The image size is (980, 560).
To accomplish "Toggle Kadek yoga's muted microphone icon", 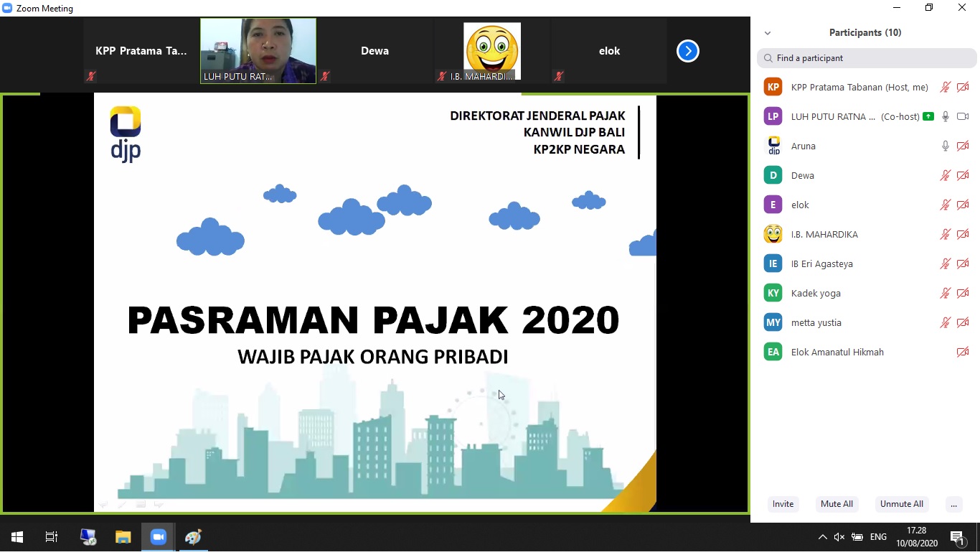I will tap(946, 293).
